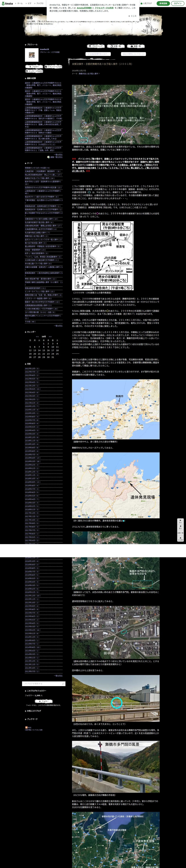Go to the next article 最近の事件について pill
The height and width of the screenshot is (868, 186).
point(133,54)
